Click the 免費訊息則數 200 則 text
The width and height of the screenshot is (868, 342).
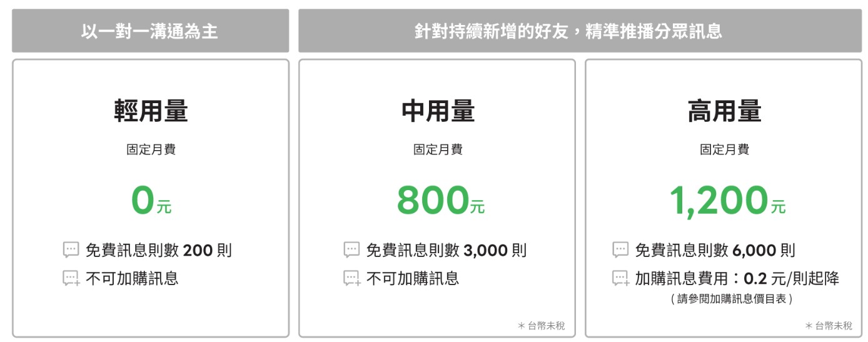pos(158,251)
